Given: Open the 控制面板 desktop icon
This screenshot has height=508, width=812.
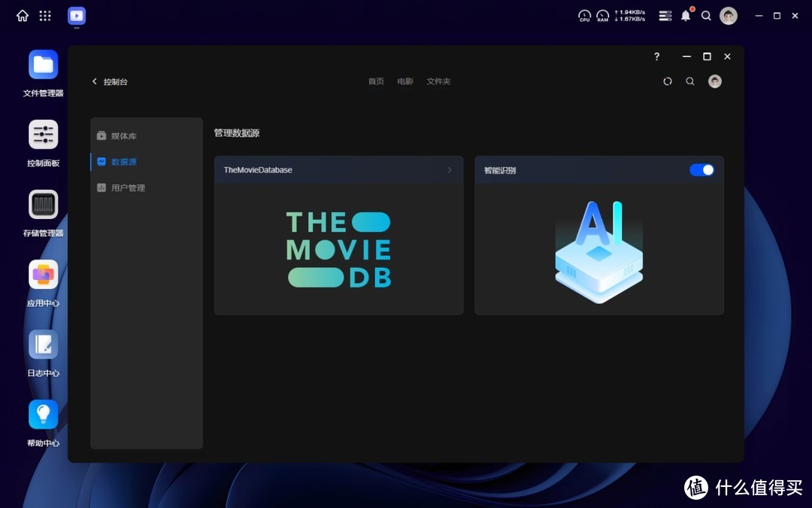Looking at the screenshot, I should (43, 135).
